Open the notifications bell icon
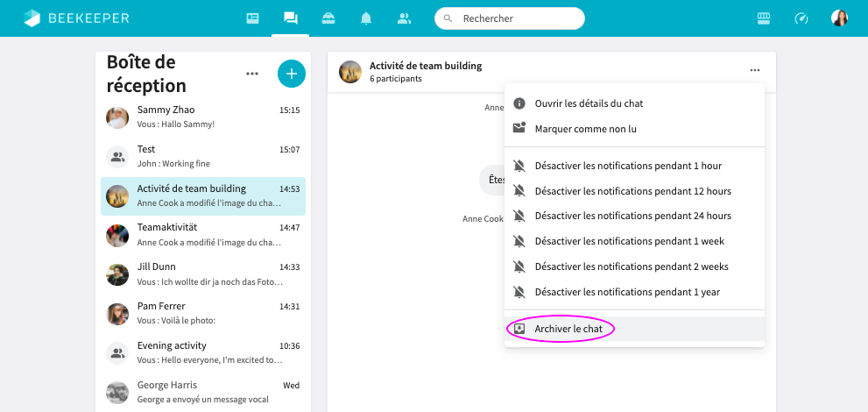 click(x=366, y=18)
